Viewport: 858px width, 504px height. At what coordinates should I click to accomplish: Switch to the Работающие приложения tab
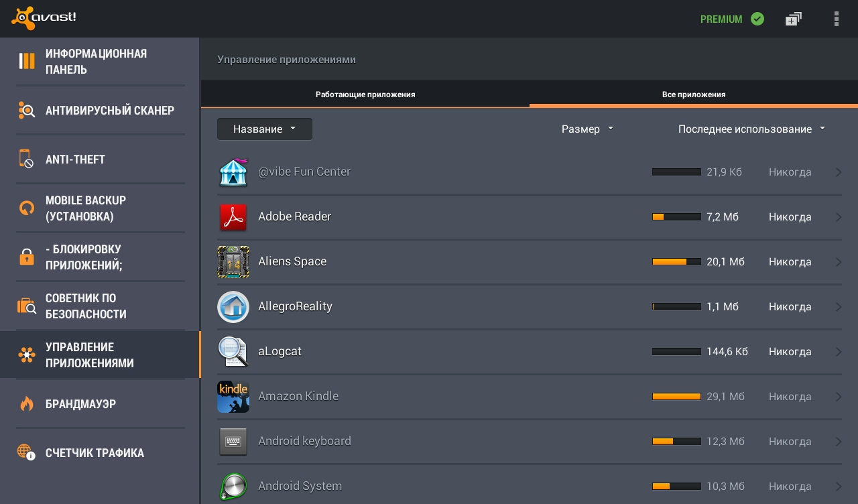365,94
